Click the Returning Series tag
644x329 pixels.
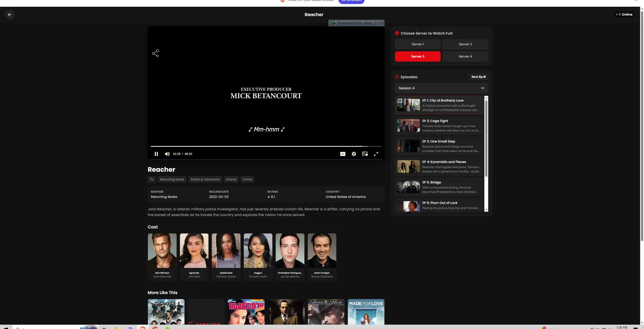(x=172, y=180)
